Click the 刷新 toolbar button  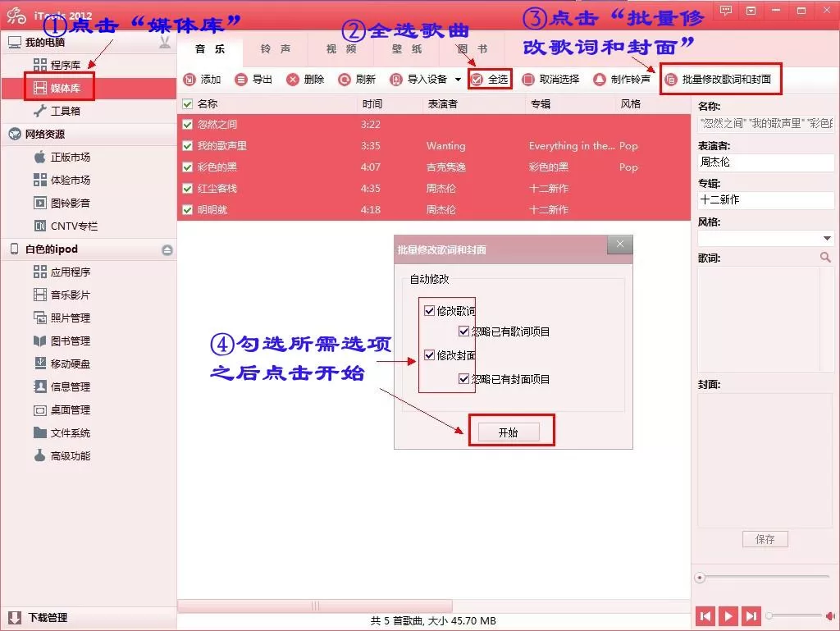click(x=357, y=80)
